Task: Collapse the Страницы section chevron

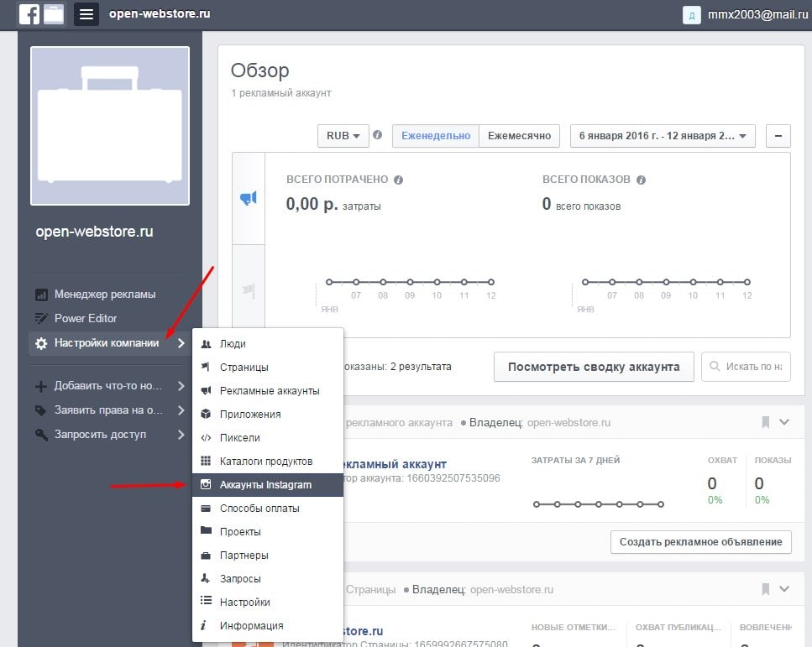Action: (x=784, y=589)
